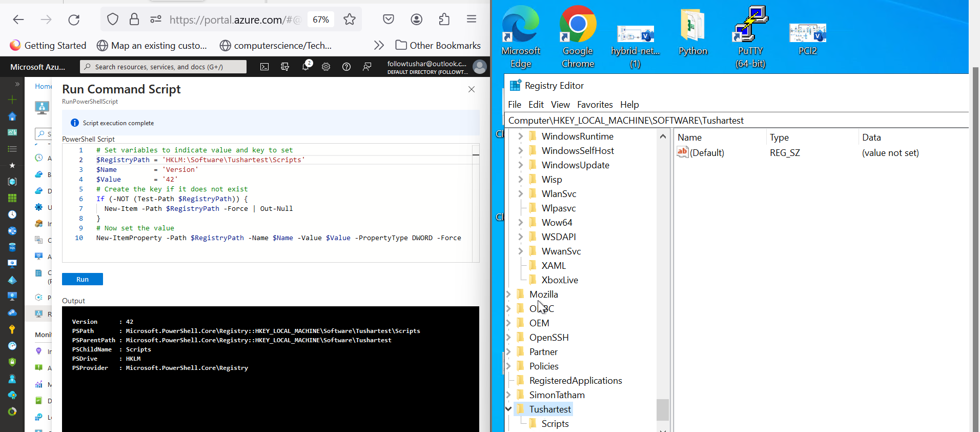The width and height of the screenshot is (980, 432).
Task: Click the Azure search resources field
Action: point(163,67)
